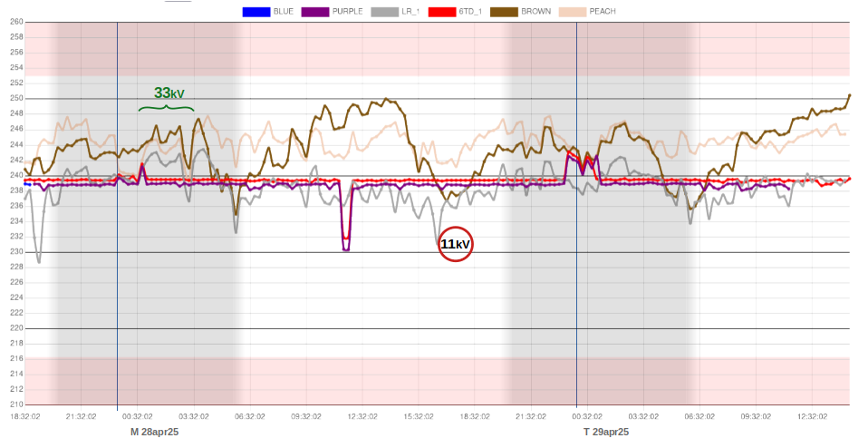
Task: Toggle the LR_1 grey legend swatch
Action: click(384, 12)
